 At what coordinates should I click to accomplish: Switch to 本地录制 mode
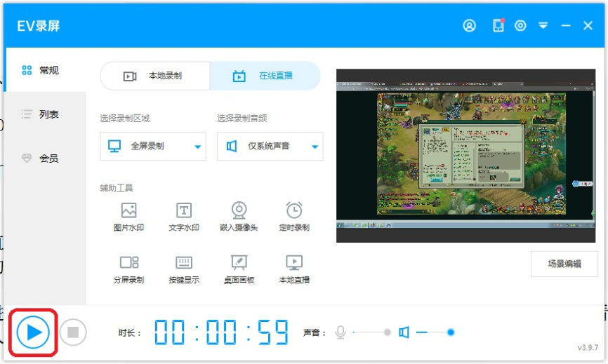pos(155,76)
